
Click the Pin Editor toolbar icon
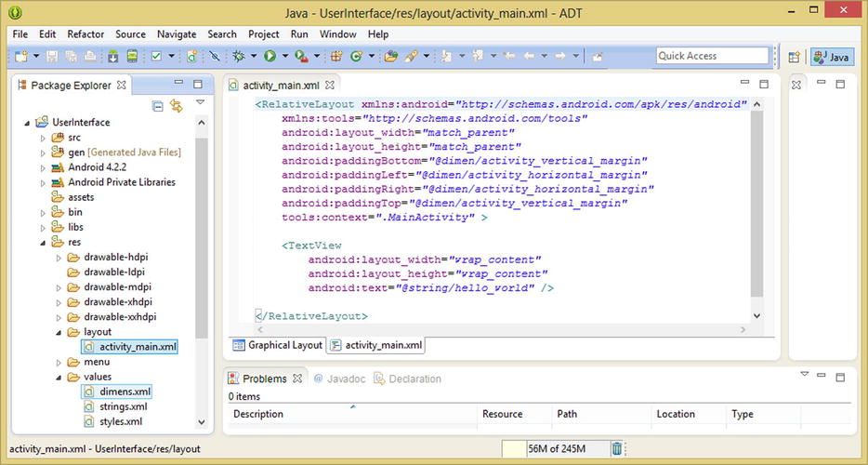coord(598,56)
